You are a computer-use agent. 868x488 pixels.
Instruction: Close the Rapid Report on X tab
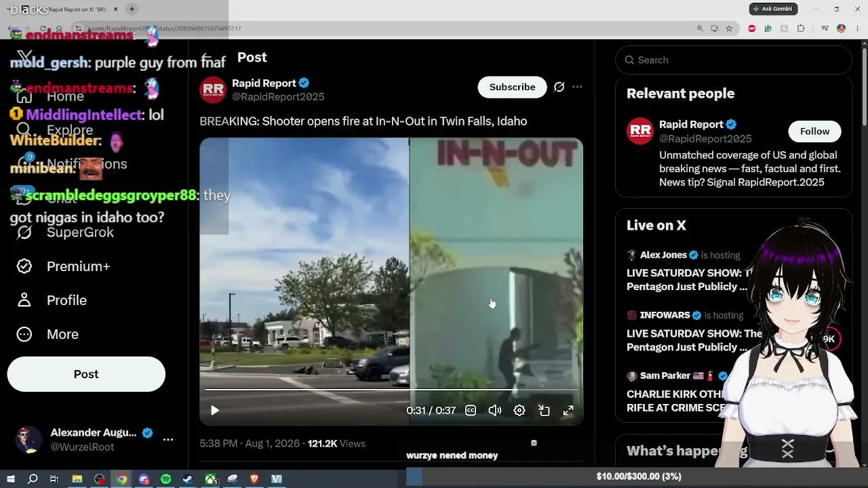coord(115,9)
